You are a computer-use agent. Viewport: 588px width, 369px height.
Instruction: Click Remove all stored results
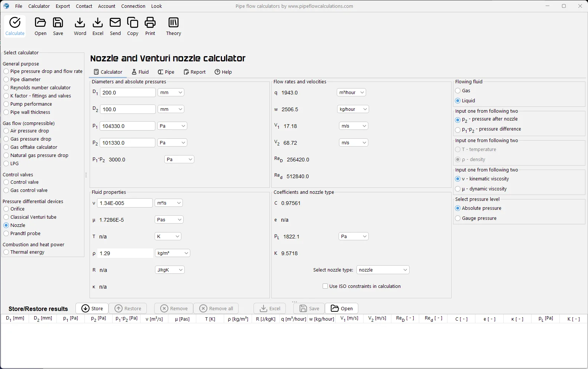(x=216, y=308)
